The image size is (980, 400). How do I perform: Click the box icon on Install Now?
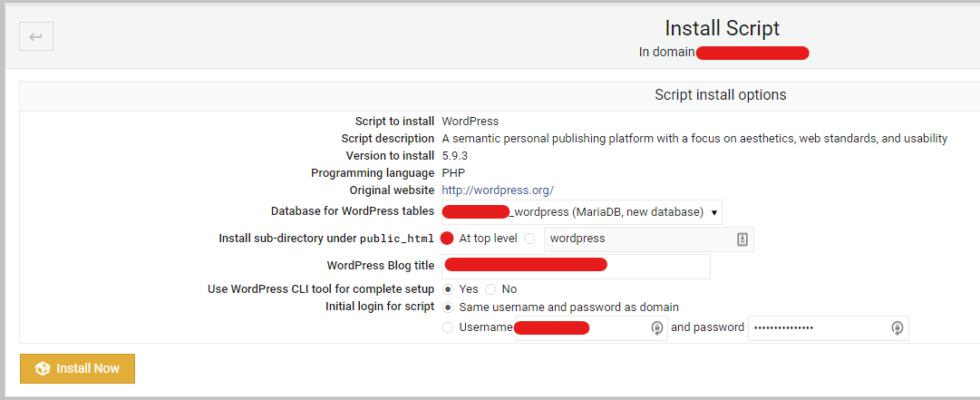pos(43,369)
